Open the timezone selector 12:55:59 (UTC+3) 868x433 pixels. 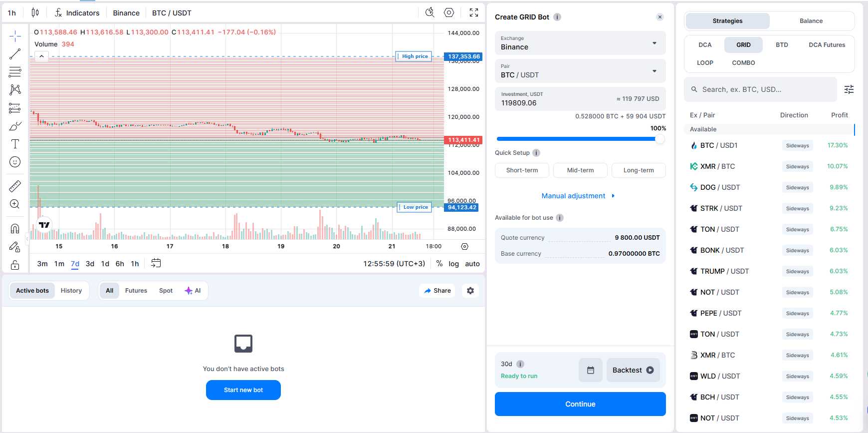point(394,264)
